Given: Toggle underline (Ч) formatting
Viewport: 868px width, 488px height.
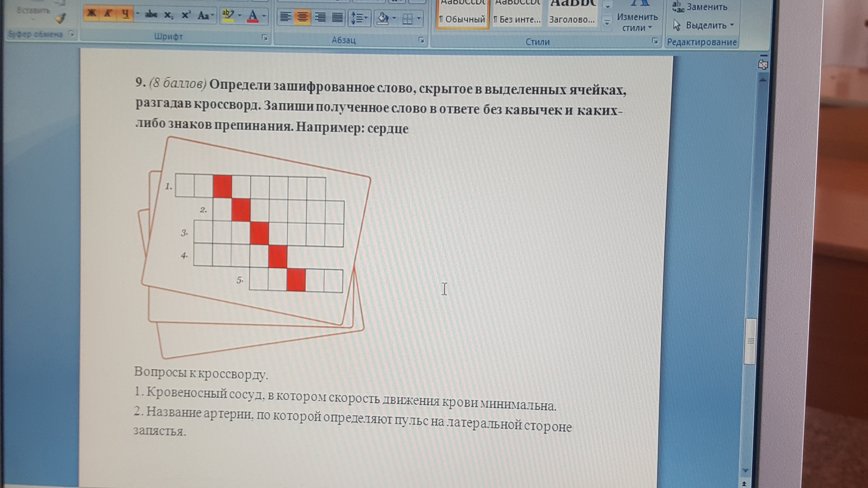Looking at the screenshot, I should 125,14.
